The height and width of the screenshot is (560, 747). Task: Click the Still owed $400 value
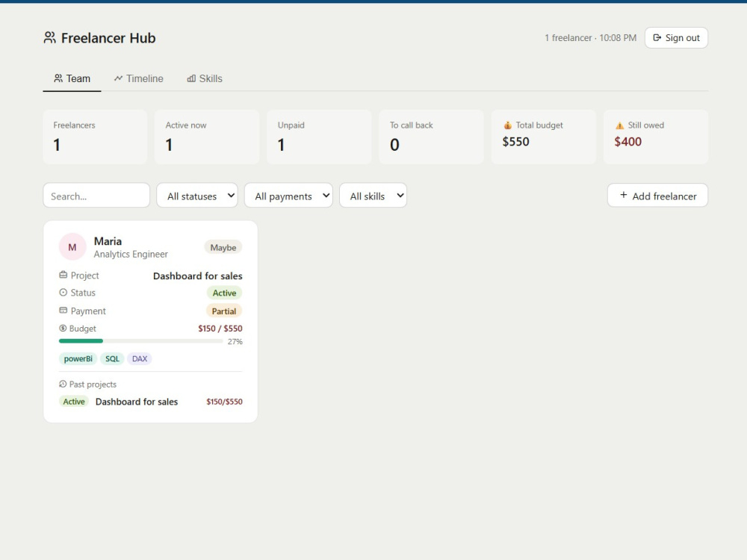(x=628, y=141)
